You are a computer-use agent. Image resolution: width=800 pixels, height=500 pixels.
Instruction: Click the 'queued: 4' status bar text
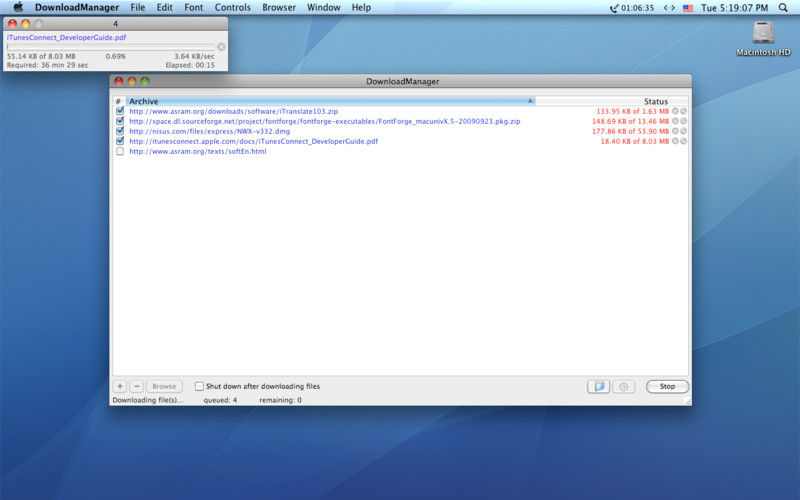tap(220, 400)
